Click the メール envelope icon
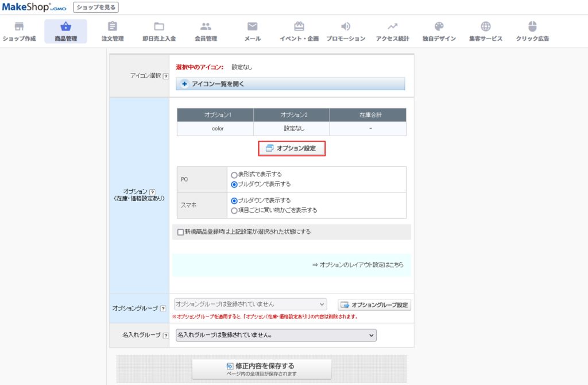 click(252, 26)
